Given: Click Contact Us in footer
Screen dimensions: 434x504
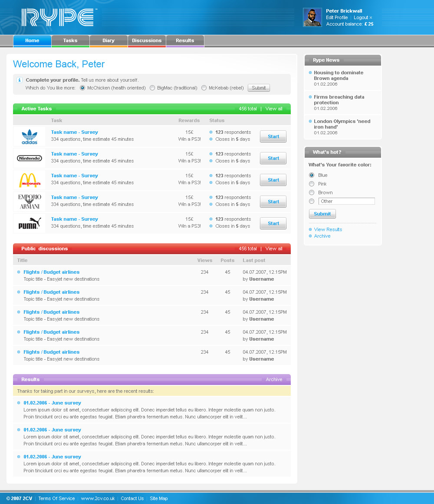Looking at the screenshot, I should tap(132, 498).
